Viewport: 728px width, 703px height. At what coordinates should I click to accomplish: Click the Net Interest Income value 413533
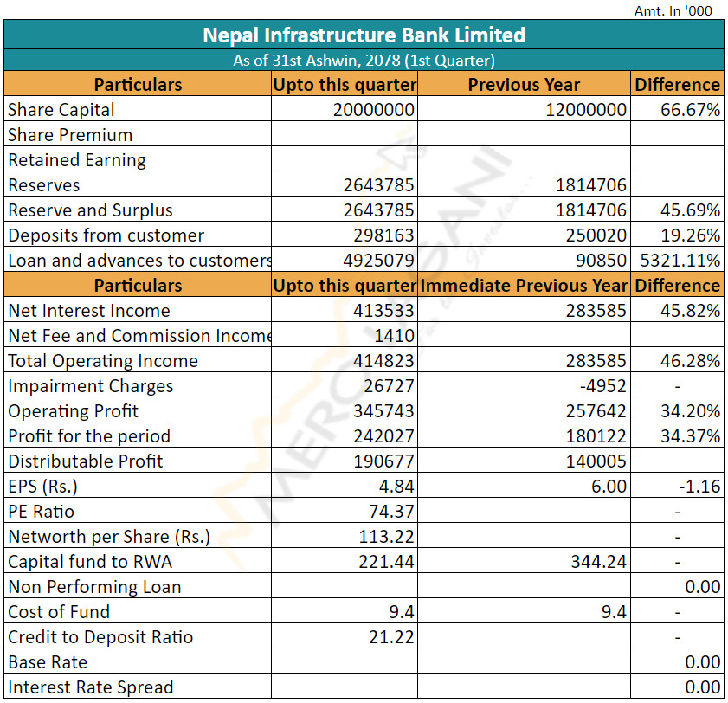click(x=383, y=311)
